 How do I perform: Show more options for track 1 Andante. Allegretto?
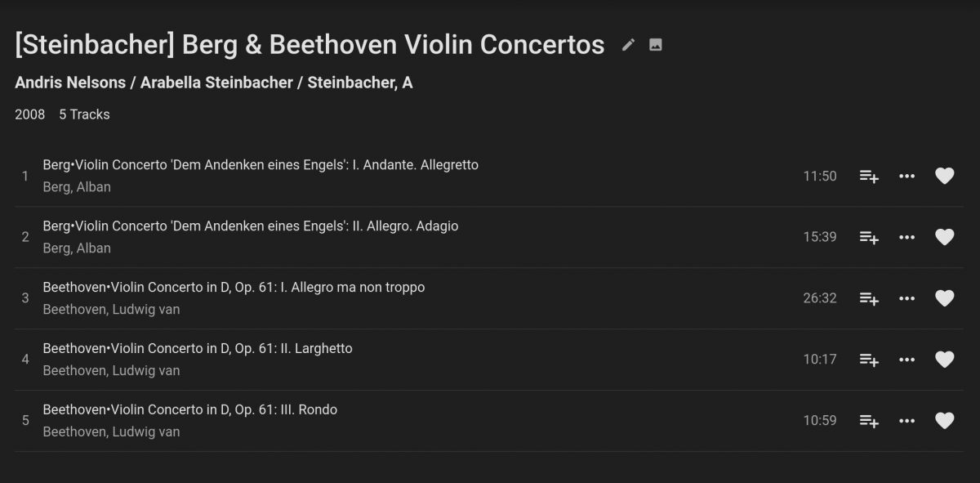click(x=906, y=177)
